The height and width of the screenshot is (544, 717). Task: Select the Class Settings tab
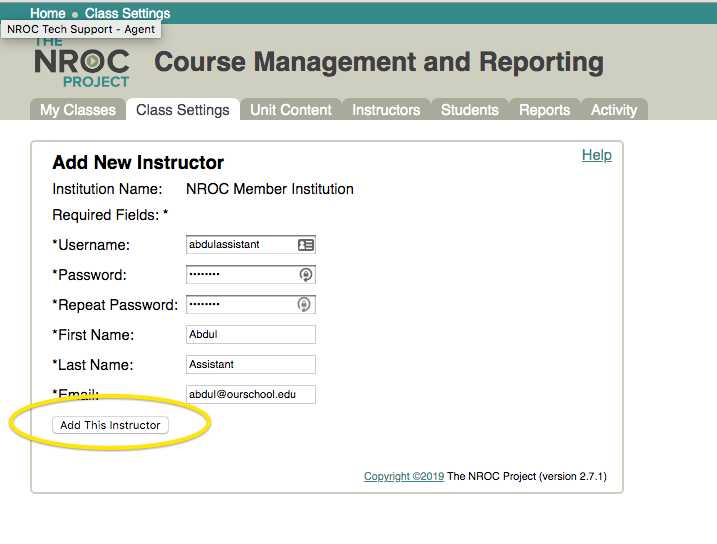(183, 110)
